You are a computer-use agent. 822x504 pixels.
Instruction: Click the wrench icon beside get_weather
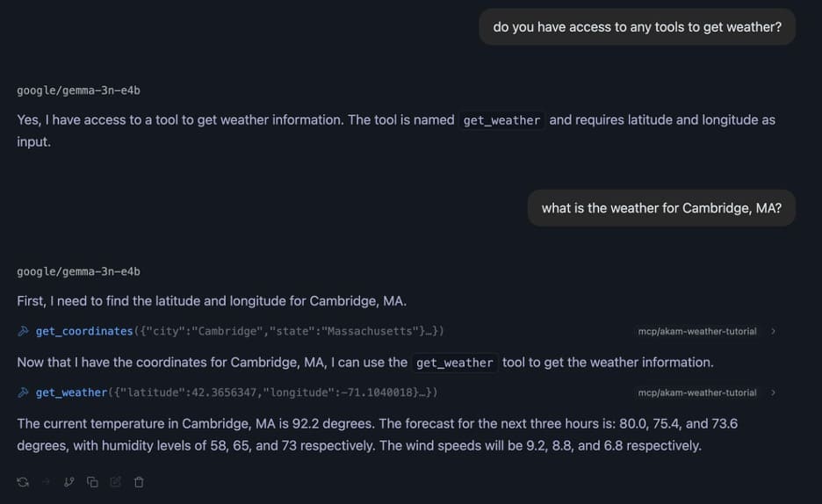point(23,392)
